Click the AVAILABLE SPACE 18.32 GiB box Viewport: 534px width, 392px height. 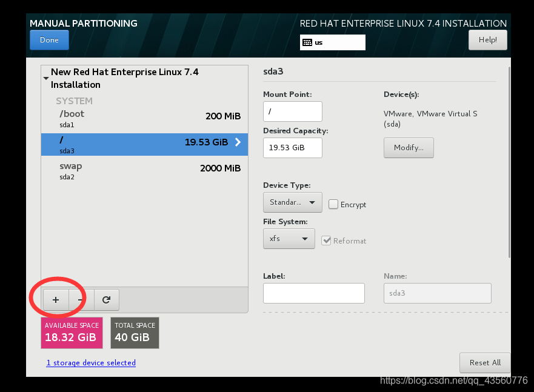(x=72, y=333)
